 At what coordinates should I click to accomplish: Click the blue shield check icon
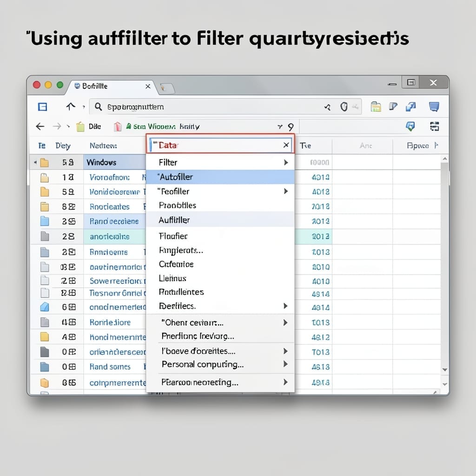pyautogui.click(x=410, y=126)
